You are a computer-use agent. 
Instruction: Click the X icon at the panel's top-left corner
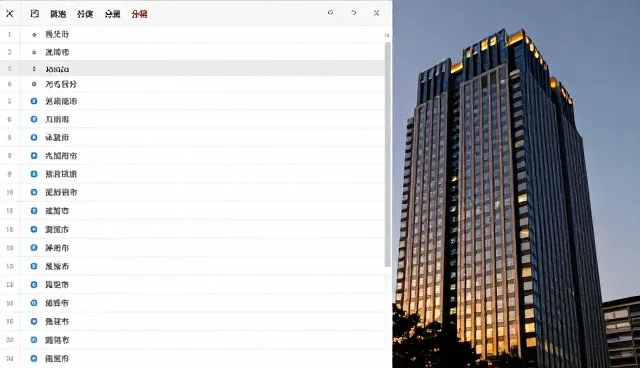10,13
